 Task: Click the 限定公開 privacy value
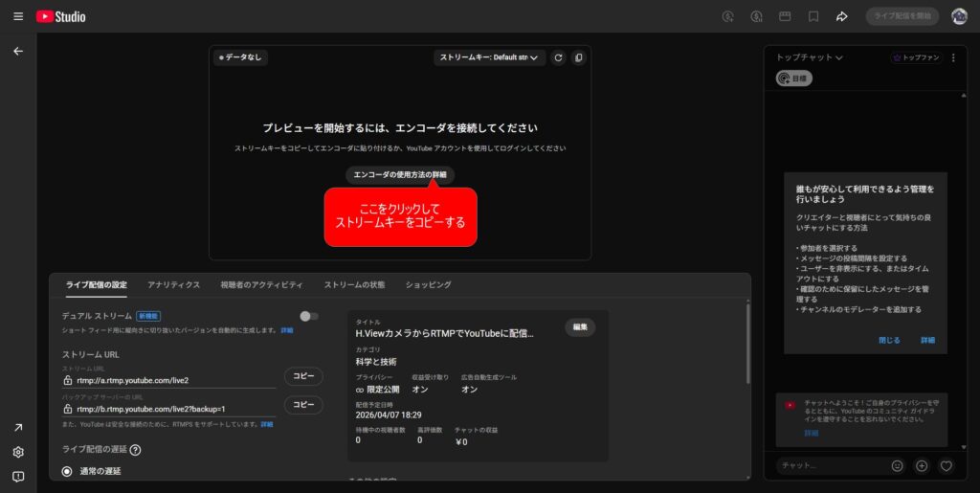coord(377,390)
